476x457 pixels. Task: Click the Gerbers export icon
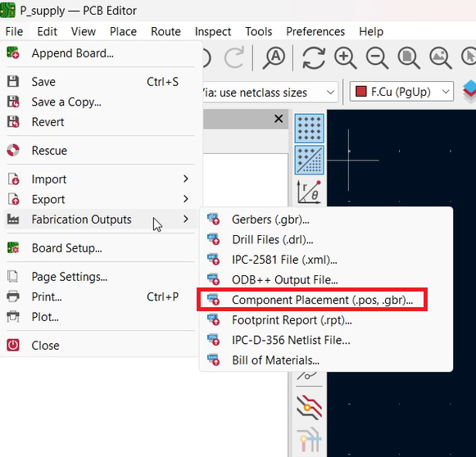pyautogui.click(x=213, y=219)
